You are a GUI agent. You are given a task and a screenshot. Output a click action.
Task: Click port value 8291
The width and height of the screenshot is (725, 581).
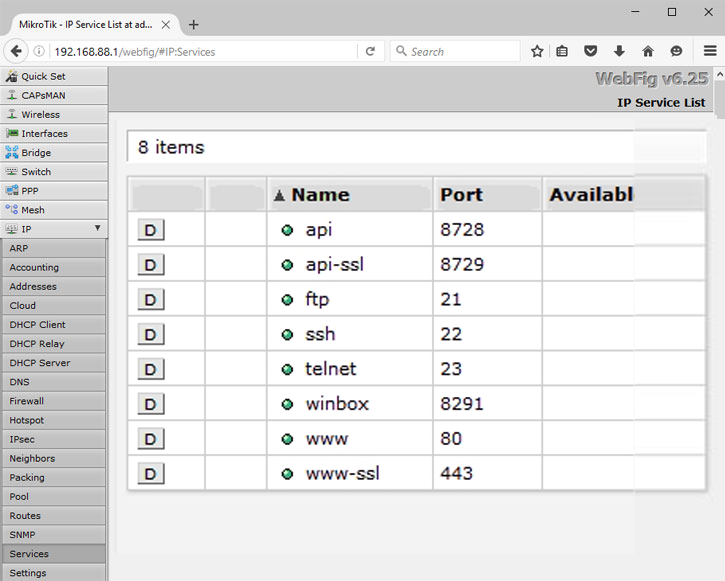[x=461, y=404]
